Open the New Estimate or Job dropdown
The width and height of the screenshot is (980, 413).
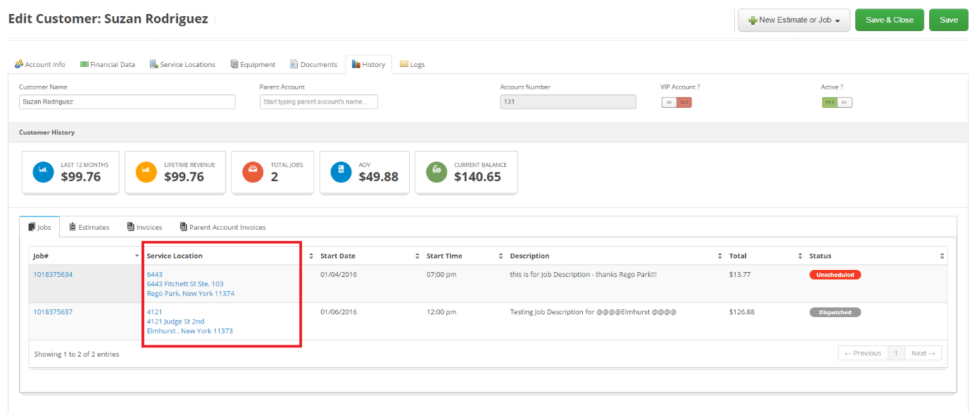tap(794, 20)
